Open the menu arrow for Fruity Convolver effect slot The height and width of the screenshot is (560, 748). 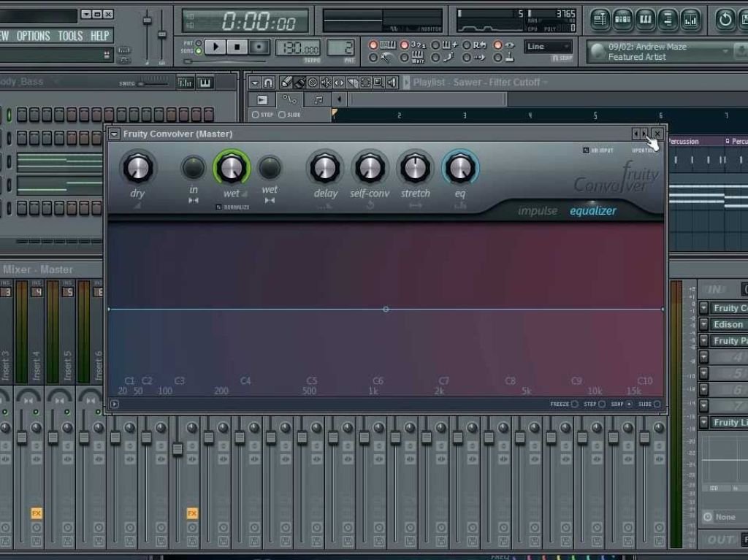point(703,308)
